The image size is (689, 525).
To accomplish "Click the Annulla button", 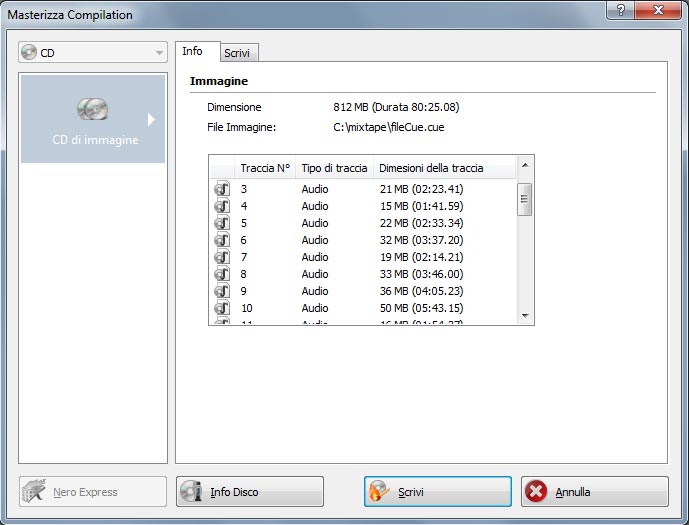I will pyautogui.click(x=595, y=491).
